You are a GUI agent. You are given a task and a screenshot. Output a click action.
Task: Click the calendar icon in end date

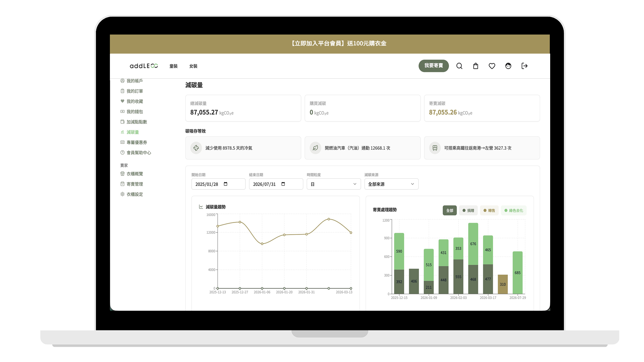pos(283,184)
